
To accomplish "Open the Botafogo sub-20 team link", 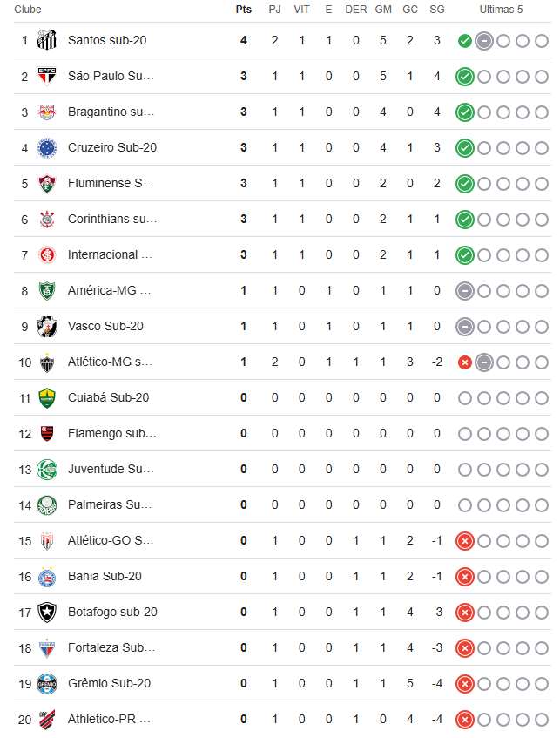I will (x=112, y=612).
